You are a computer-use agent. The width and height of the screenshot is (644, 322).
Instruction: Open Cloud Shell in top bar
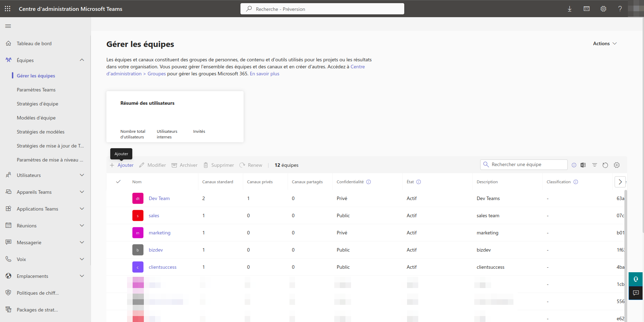coord(587,9)
